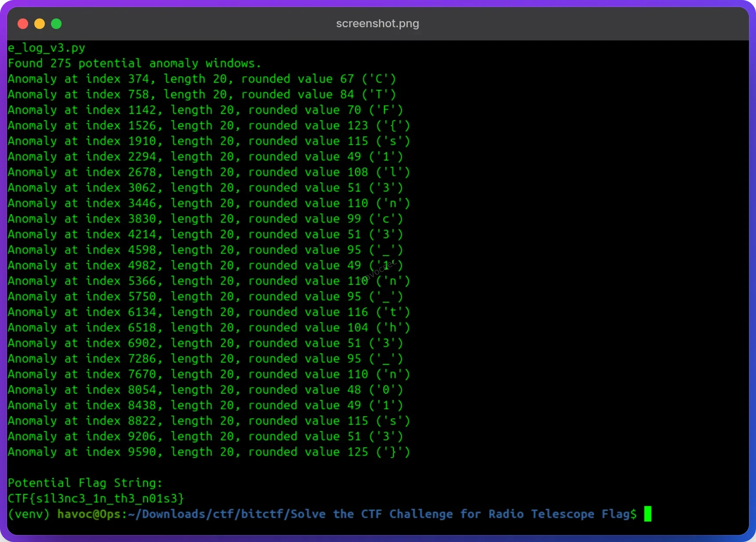
Task: Click the anomaly line at index 374
Action: pyautogui.click(x=202, y=79)
